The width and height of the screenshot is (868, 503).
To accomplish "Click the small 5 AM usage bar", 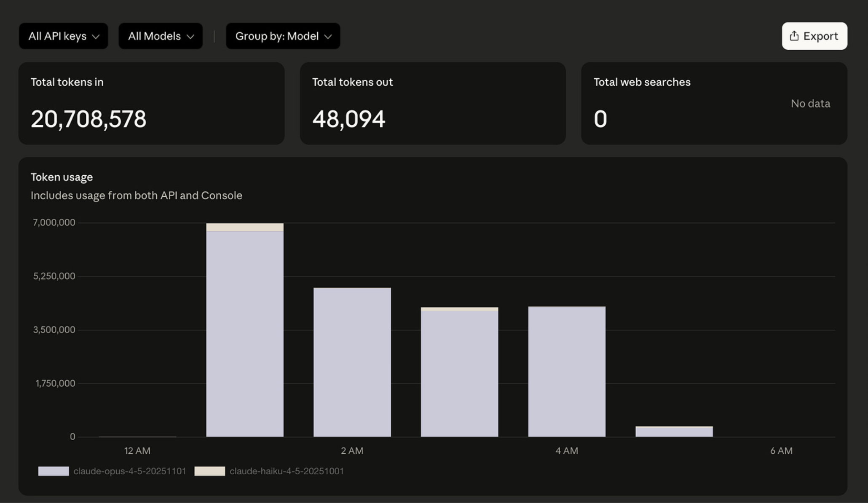I will [x=674, y=432].
